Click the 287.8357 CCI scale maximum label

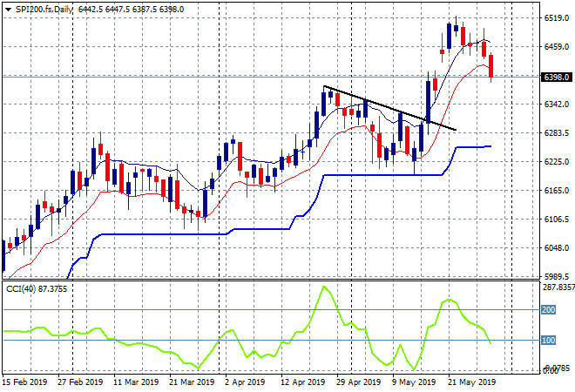(x=558, y=287)
